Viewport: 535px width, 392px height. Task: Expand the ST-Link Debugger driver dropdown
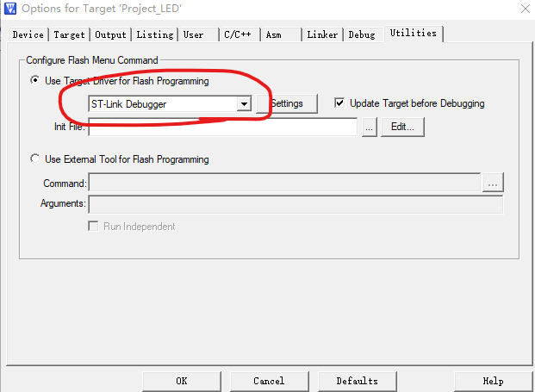point(244,104)
